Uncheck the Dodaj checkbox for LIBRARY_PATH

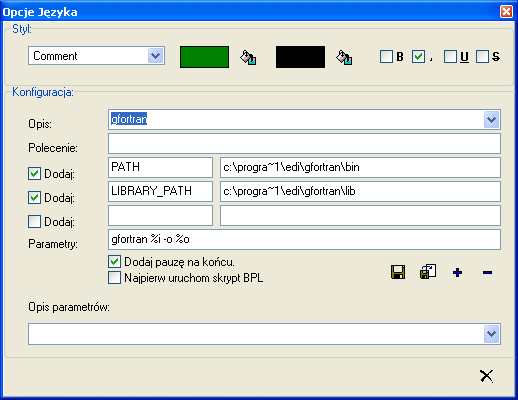click(34, 198)
